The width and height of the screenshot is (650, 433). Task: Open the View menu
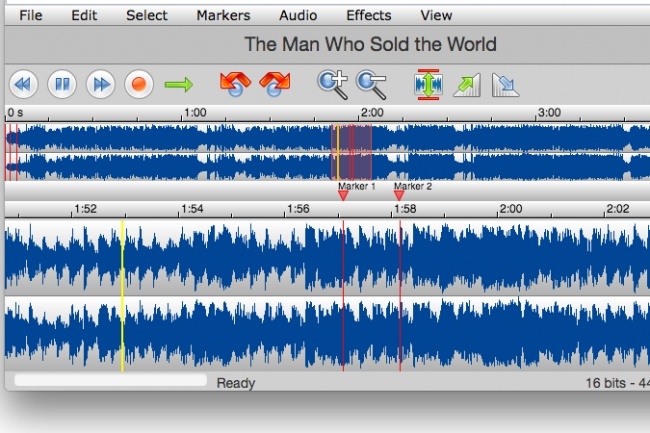pyautogui.click(x=436, y=15)
